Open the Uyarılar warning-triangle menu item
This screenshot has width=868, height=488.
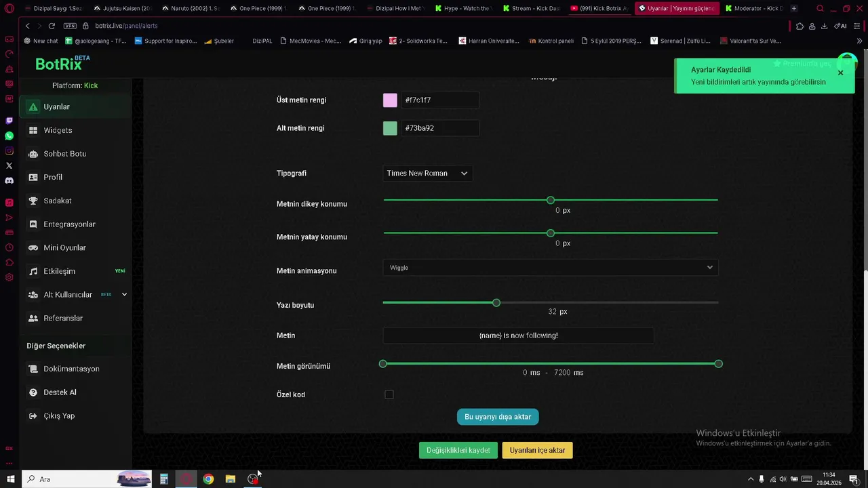click(x=33, y=107)
